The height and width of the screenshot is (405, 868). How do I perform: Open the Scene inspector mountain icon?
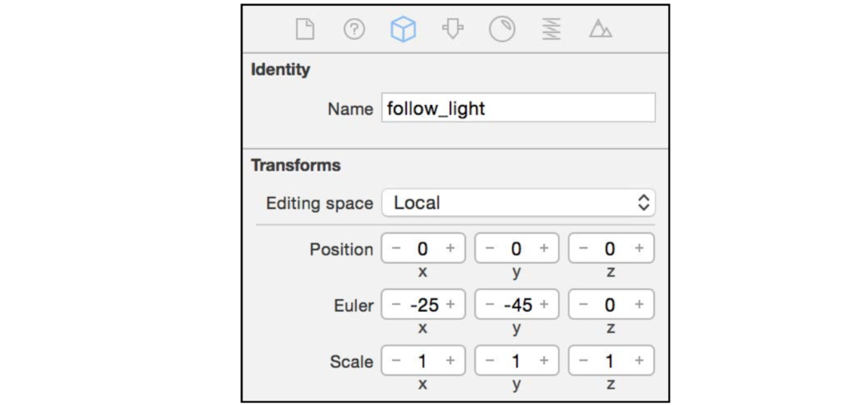tap(600, 29)
